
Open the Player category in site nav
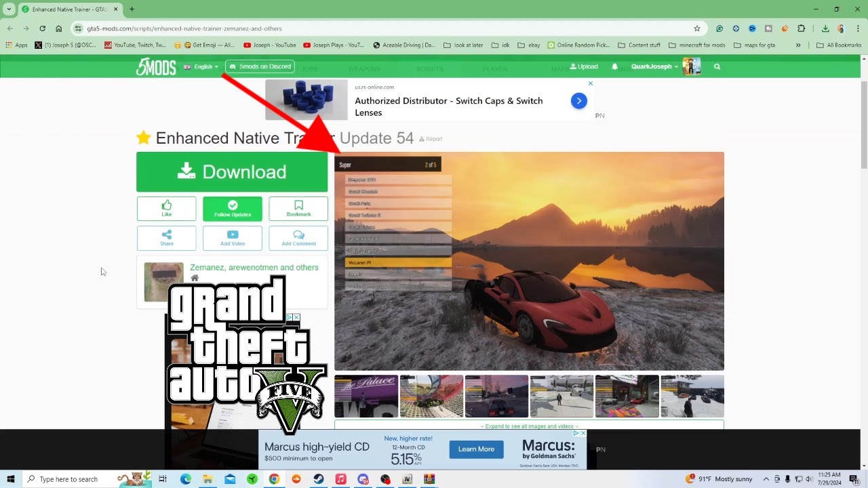(x=494, y=69)
